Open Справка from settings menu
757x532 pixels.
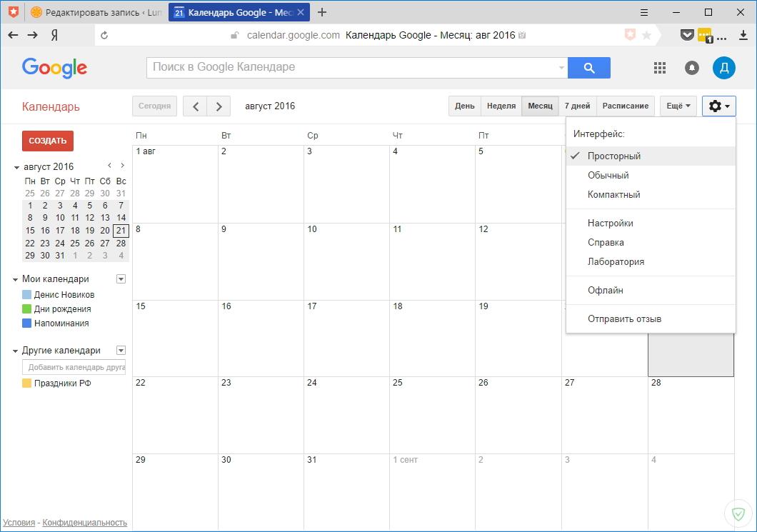(x=651, y=242)
